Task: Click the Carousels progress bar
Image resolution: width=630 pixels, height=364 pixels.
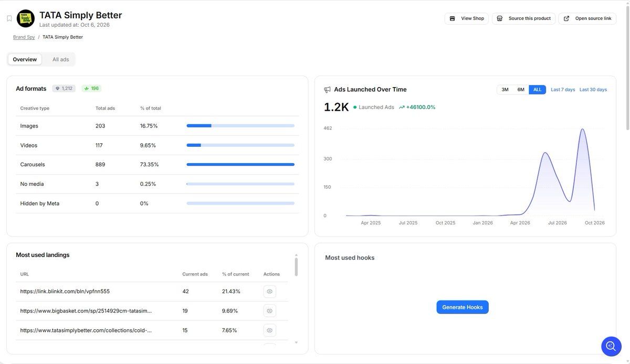Action: click(240, 165)
